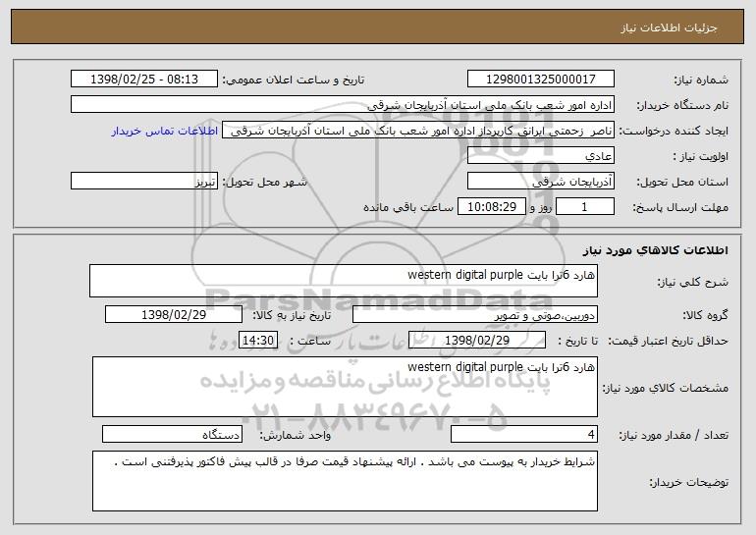Image resolution: width=756 pixels, height=535 pixels.
Task: Select the شرح کلی نیاز text box
Action: [344, 281]
